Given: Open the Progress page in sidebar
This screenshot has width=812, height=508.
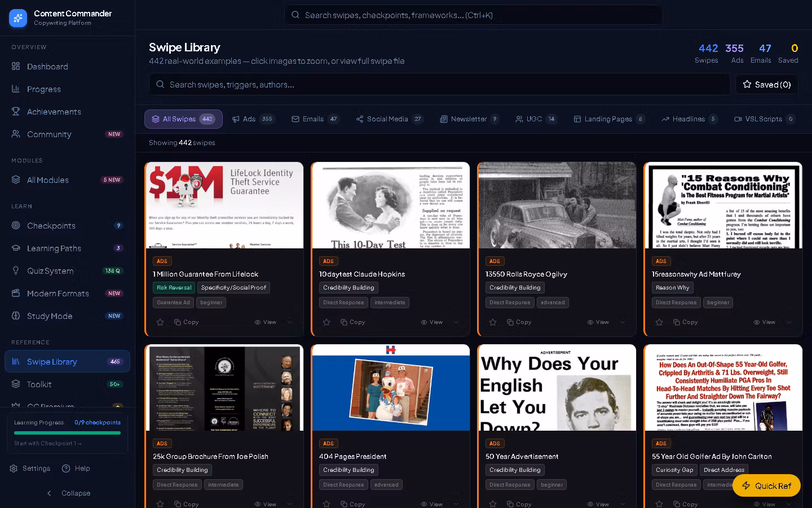Looking at the screenshot, I should point(67,89).
